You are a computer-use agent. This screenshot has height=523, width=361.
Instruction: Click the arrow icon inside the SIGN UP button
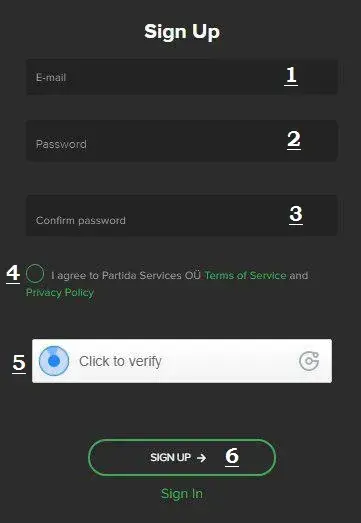(201, 458)
